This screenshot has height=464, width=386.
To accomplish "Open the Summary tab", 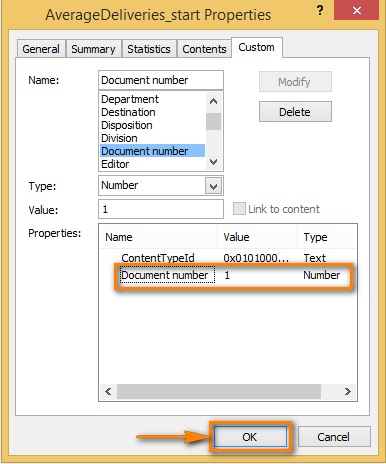I will pyautogui.click(x=93, y=49).
